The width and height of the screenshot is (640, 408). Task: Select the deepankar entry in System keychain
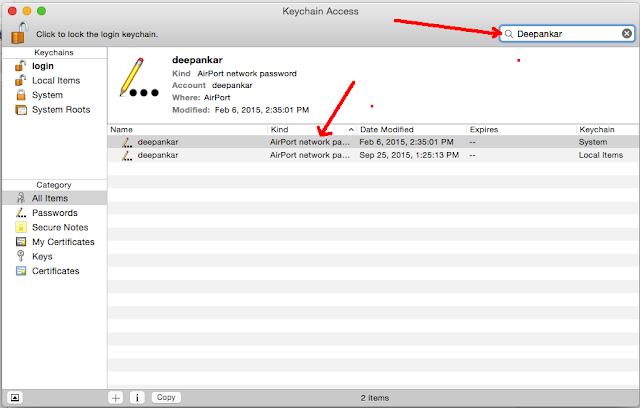(373, 142)
